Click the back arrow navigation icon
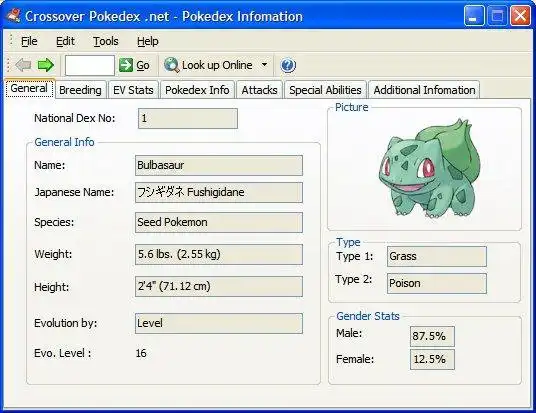The height and width of the screenshot is (413, 536). (x=23, y=65)
